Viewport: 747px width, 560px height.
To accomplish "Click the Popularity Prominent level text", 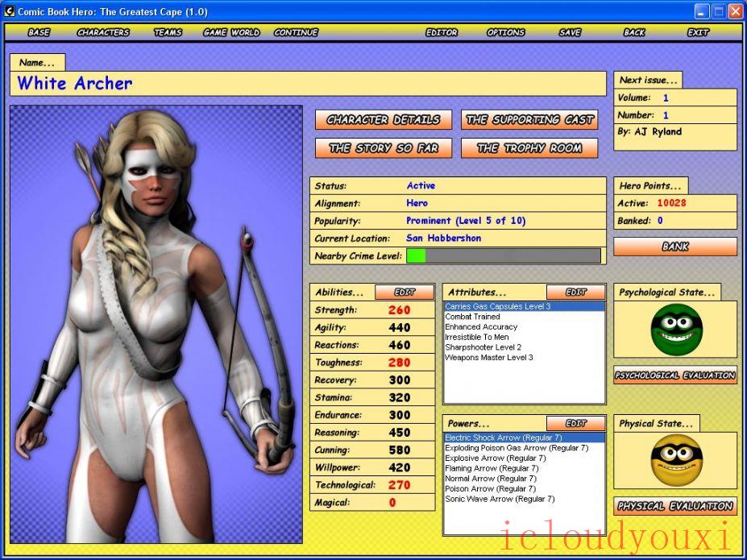I will (466, 221).
